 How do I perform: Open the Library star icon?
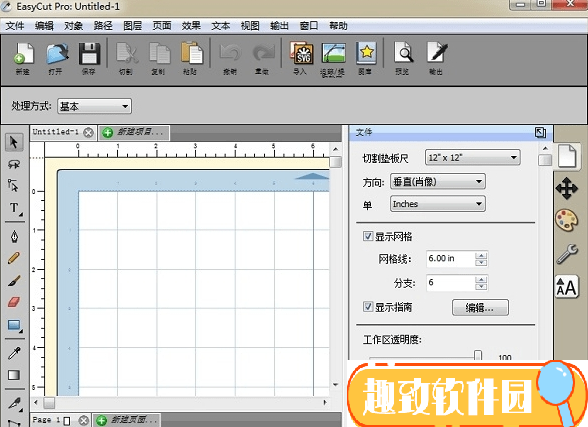pyautogui.click(x=366, y=54)
